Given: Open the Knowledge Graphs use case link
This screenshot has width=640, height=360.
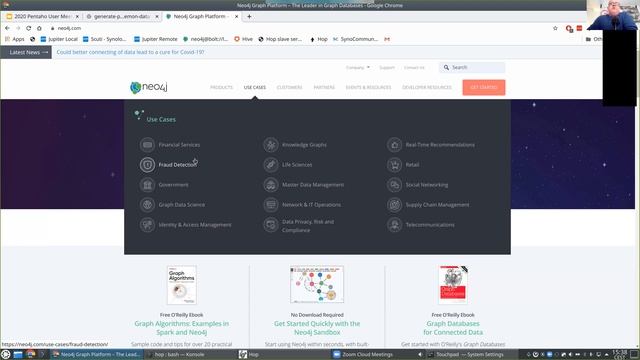Looking at the screenshot, I should [304, 144].
